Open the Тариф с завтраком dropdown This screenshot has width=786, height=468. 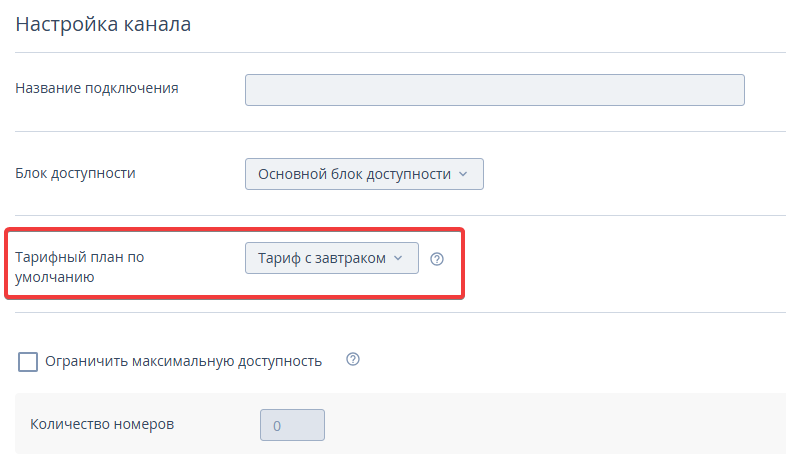pyautogui.click(x=332, y=259)
